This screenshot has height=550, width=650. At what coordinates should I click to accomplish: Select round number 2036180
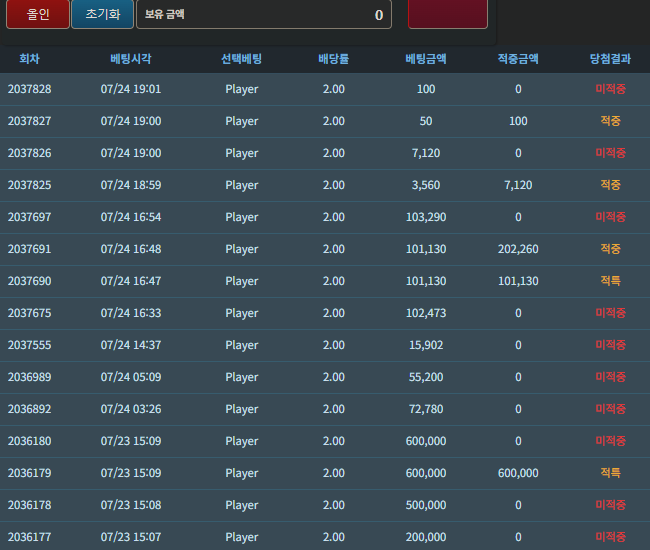[x=29, y=441]
